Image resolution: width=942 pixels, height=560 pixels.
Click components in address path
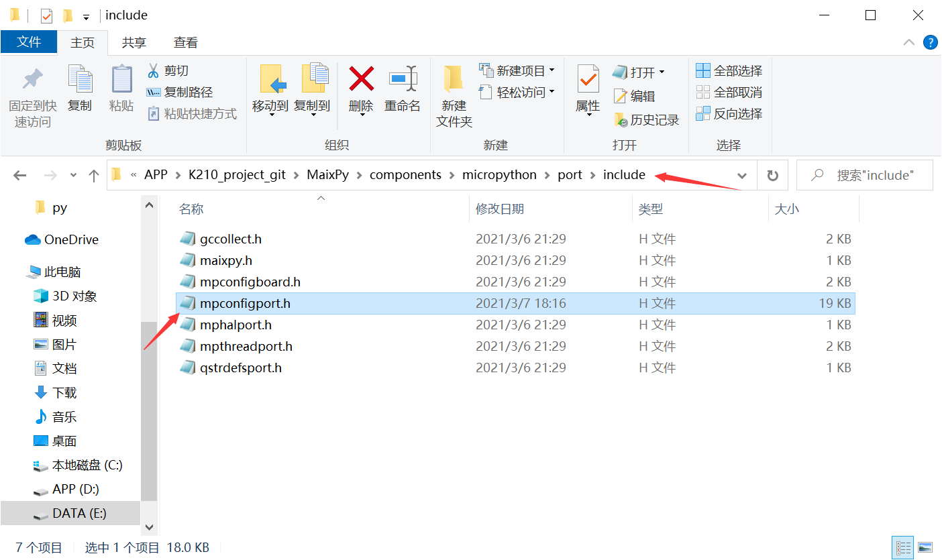point(405,175)
